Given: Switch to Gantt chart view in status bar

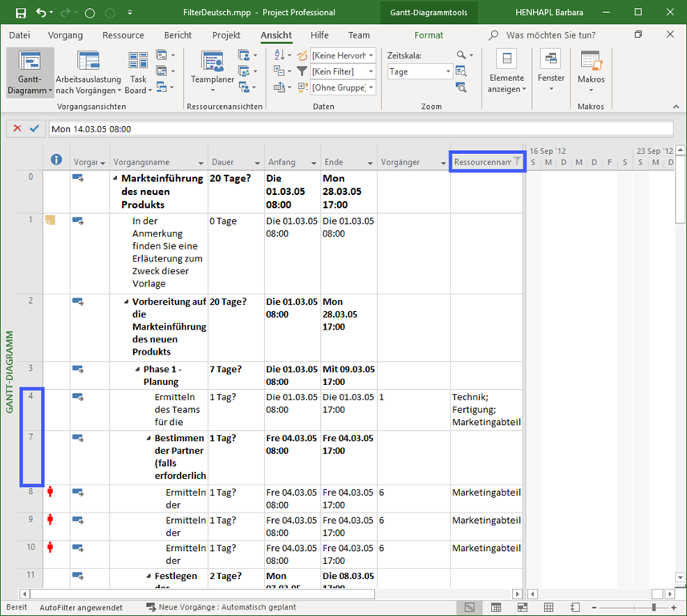Looking at the screenshot, I should pos(470,607).
